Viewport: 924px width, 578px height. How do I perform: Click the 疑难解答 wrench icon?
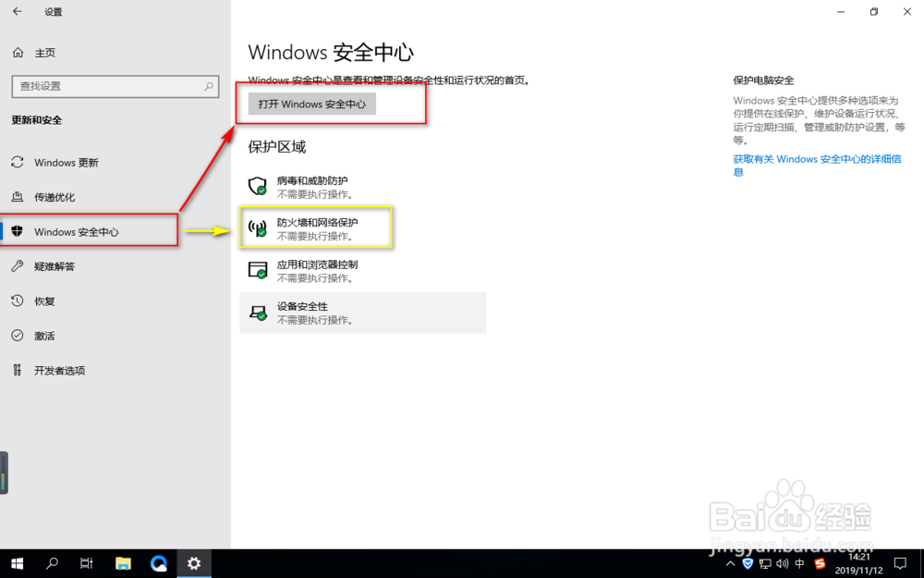[16, 266]
